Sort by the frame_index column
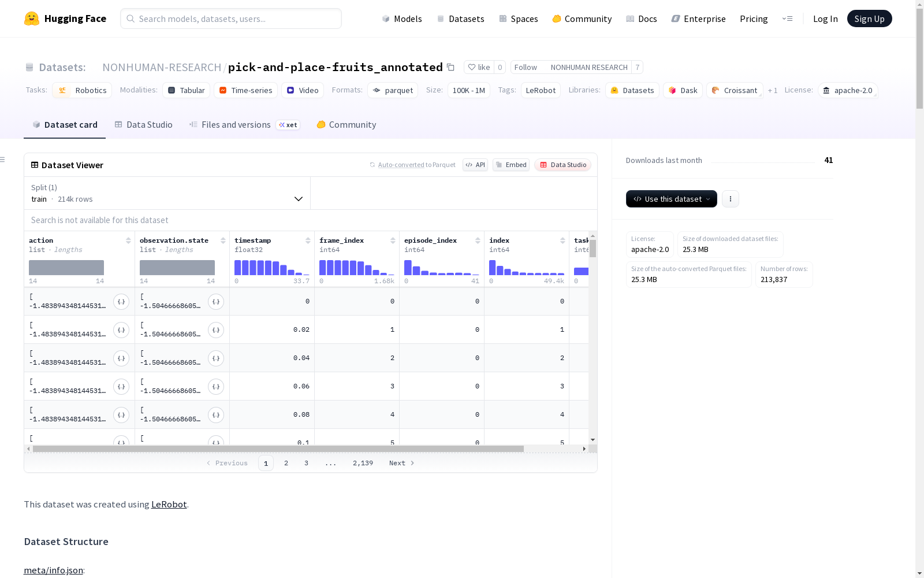Viewport: 924px width, 578px height. point(393,240)
